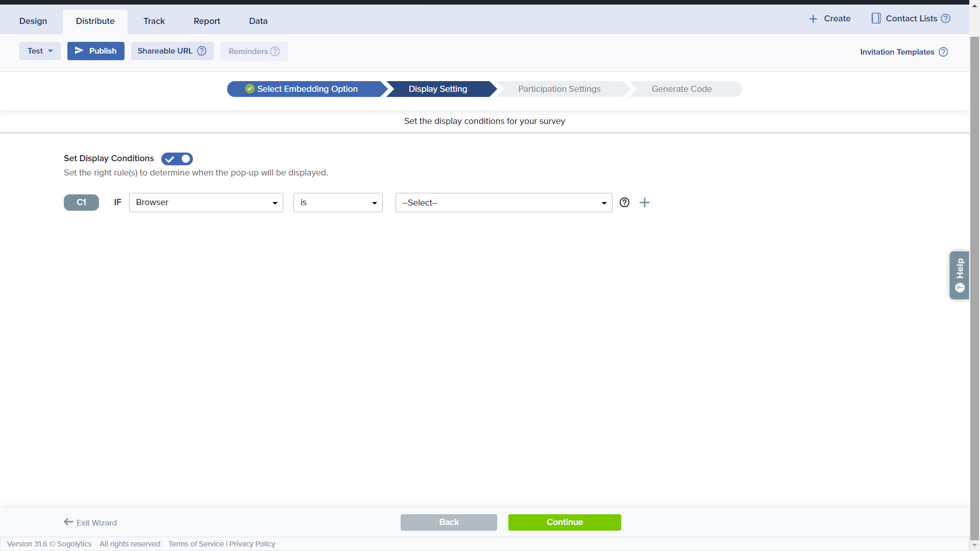Switch to the Track tab
Screen dimensions: 980x551
click(154, 21)
